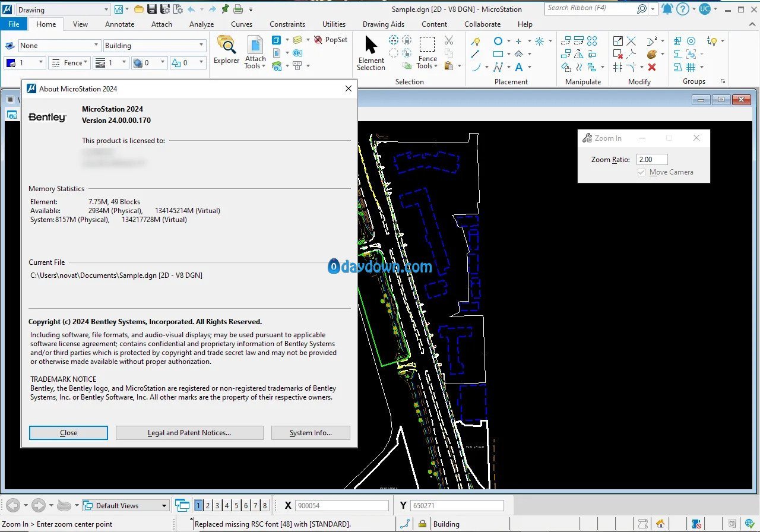This screenshot has width=760, height=532.
Task: Click the System Info button
Action: pos(311,433)
